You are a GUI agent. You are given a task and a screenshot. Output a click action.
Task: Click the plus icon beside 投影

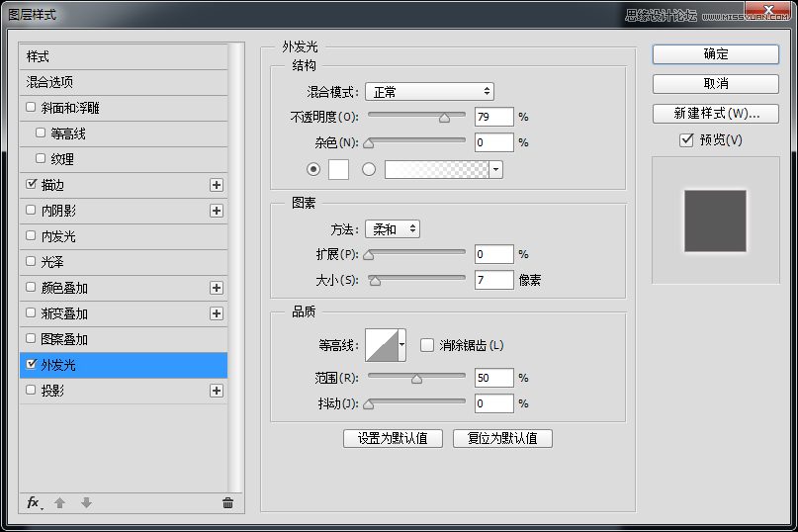click(x=217, y=391)
